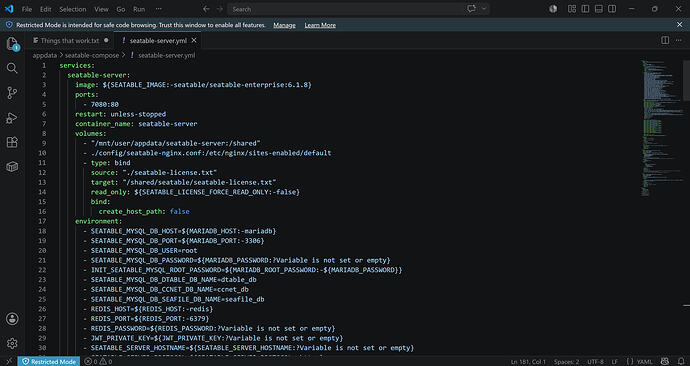Switch to Things that work.txt tab
This screenshot has height=366, width=690.
pos(70,40)
